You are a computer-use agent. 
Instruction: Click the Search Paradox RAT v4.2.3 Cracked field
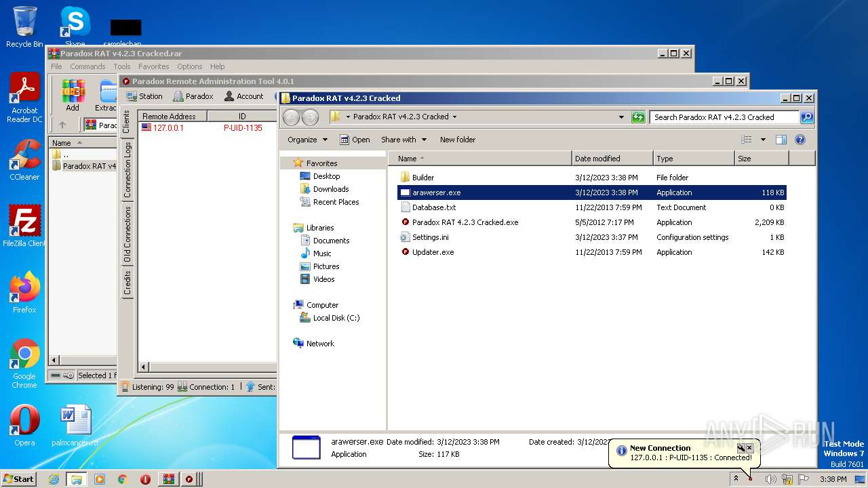(724, 117)
